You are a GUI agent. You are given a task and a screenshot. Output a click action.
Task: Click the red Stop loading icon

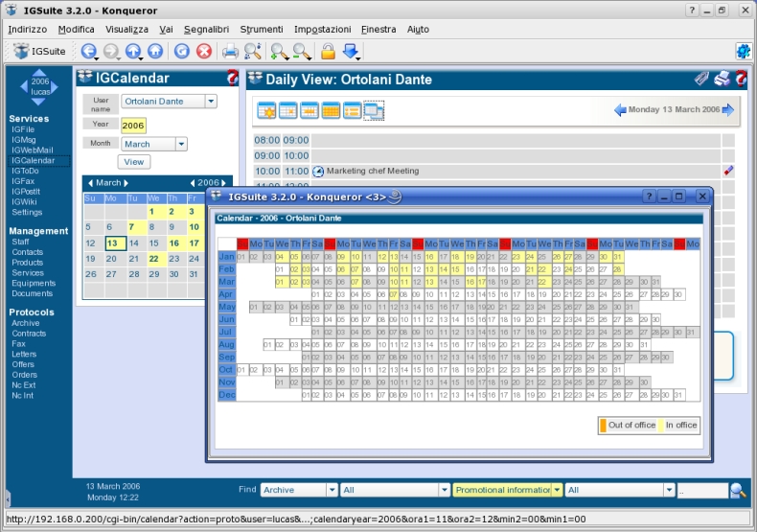(204, 51)
